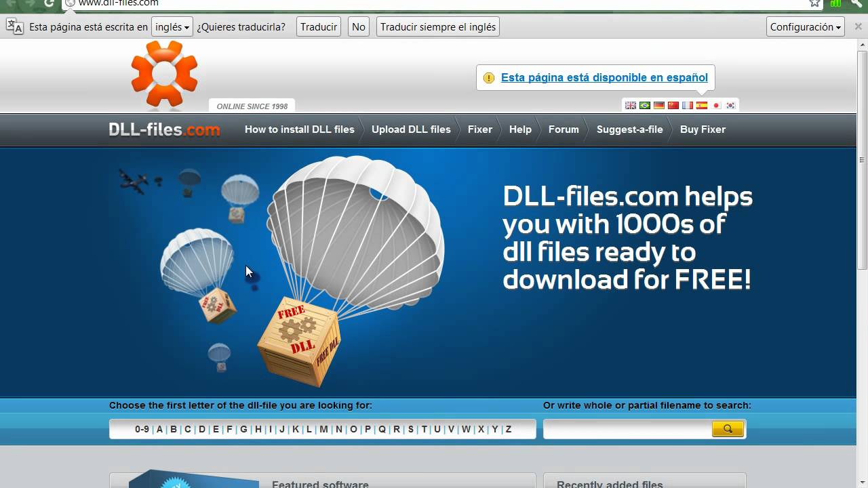Open the Chrome wrench menu
The image size is (868, 488).
point(857,3)
